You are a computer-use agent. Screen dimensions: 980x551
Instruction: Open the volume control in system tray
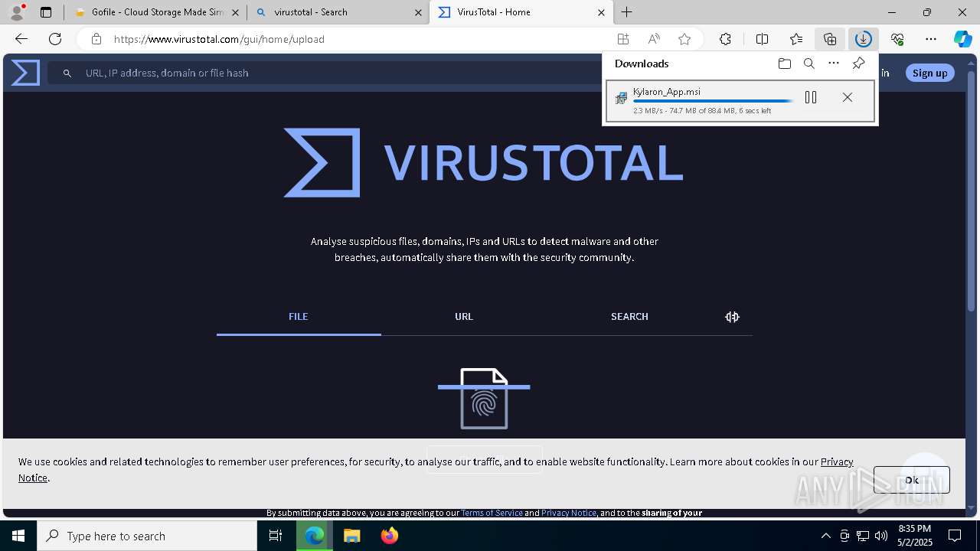coord(881,536)
